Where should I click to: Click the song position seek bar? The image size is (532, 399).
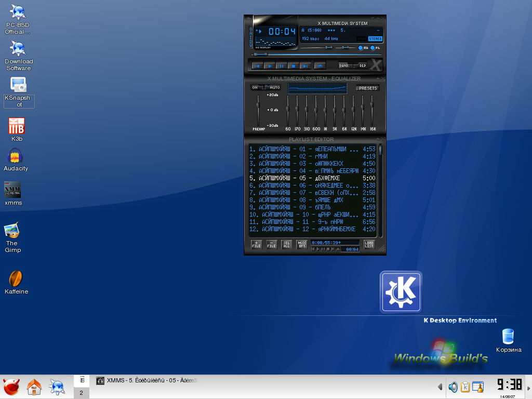317,54
